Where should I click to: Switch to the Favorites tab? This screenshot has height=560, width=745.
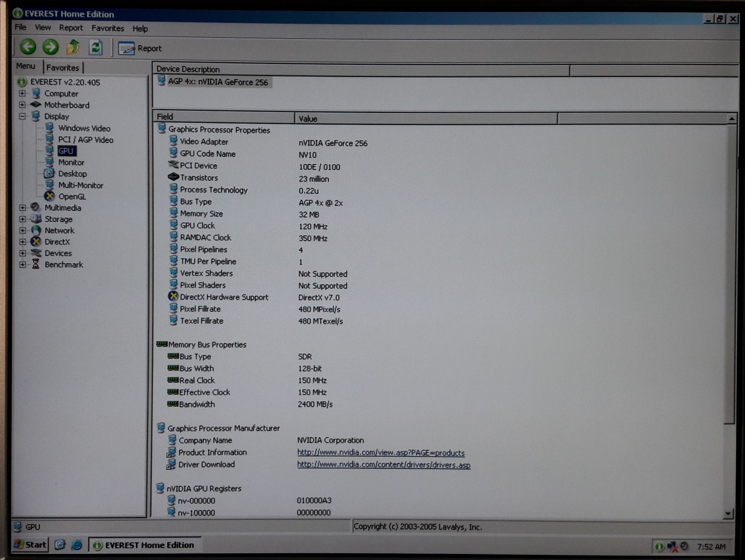tap(63, 68)
